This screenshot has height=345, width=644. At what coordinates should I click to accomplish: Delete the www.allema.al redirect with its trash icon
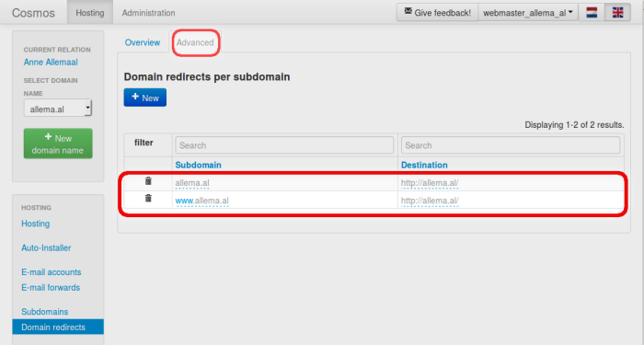148,198
